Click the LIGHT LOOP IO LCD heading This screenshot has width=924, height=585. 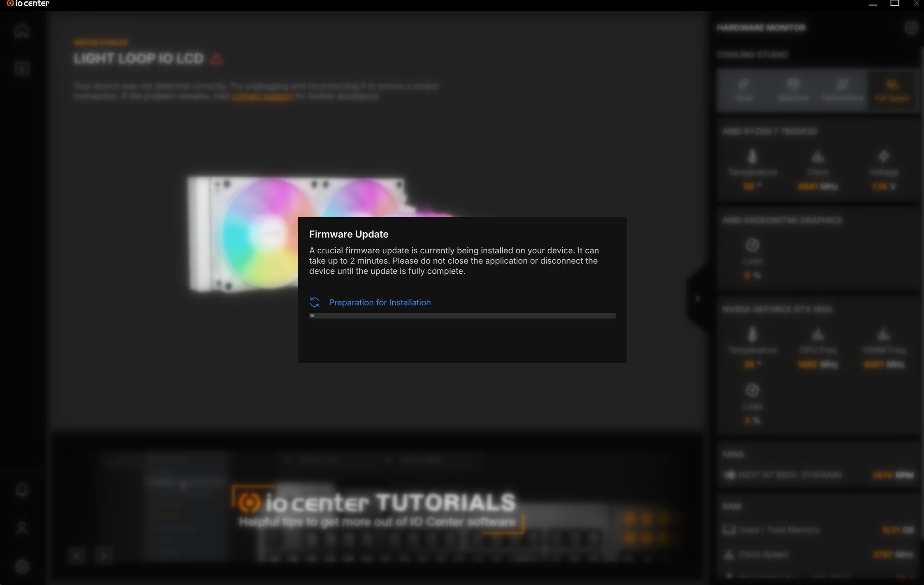tap(139, 59)
